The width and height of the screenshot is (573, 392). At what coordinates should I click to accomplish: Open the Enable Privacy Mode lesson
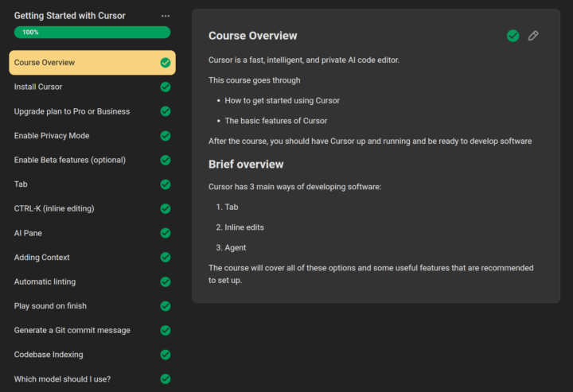tap(92, 136)
